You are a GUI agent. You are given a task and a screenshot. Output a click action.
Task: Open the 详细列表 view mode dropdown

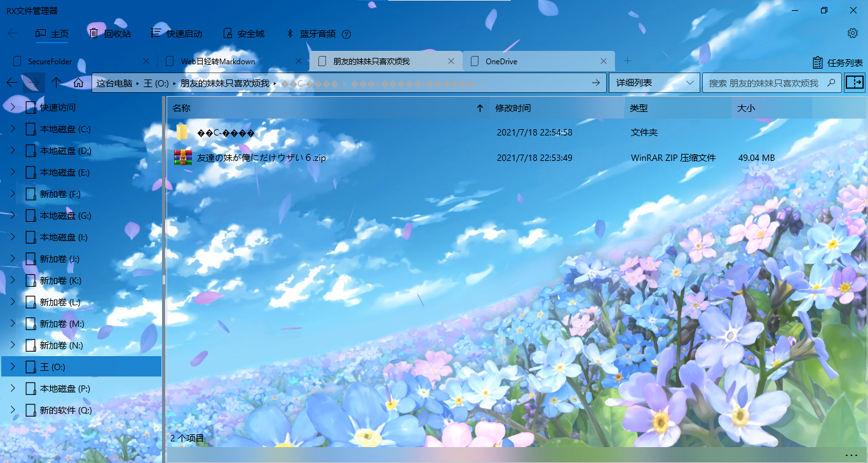tap(654, 83)
